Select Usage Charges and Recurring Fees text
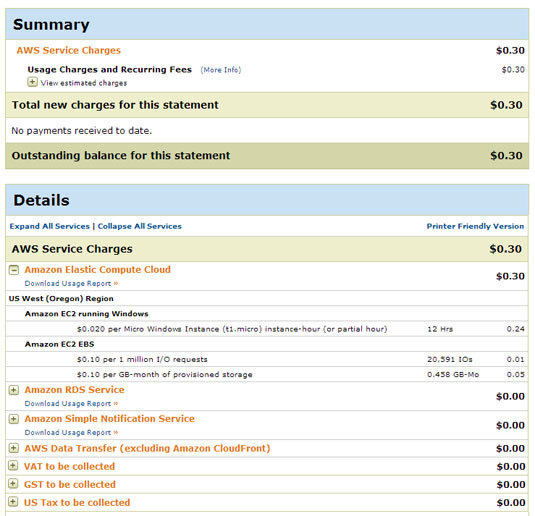Viewport: 535px width, 516px height. (110, 70)
